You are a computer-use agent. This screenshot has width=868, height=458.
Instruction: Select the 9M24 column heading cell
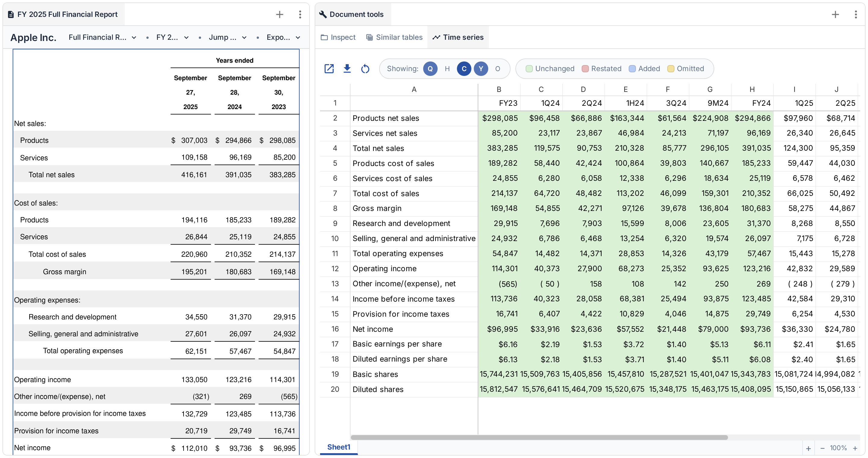[710, 103]
